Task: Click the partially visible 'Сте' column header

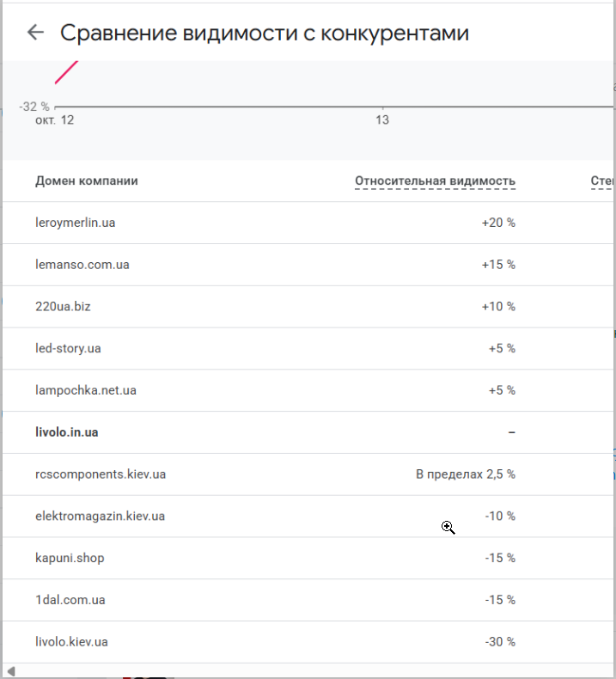Action: point(602,181)
